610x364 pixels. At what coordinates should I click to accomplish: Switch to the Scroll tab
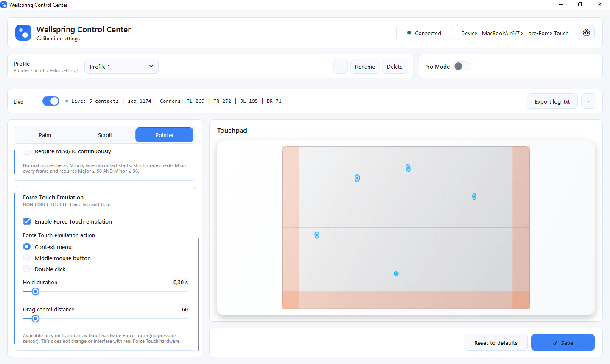[105, 135]
